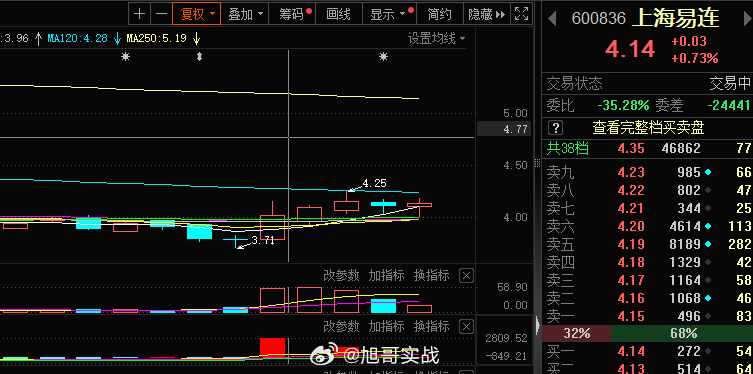The height and width of the screenshot is (374, 753).
Task: Select the MA250:5.19 label
Action: [x=156, y=38]
